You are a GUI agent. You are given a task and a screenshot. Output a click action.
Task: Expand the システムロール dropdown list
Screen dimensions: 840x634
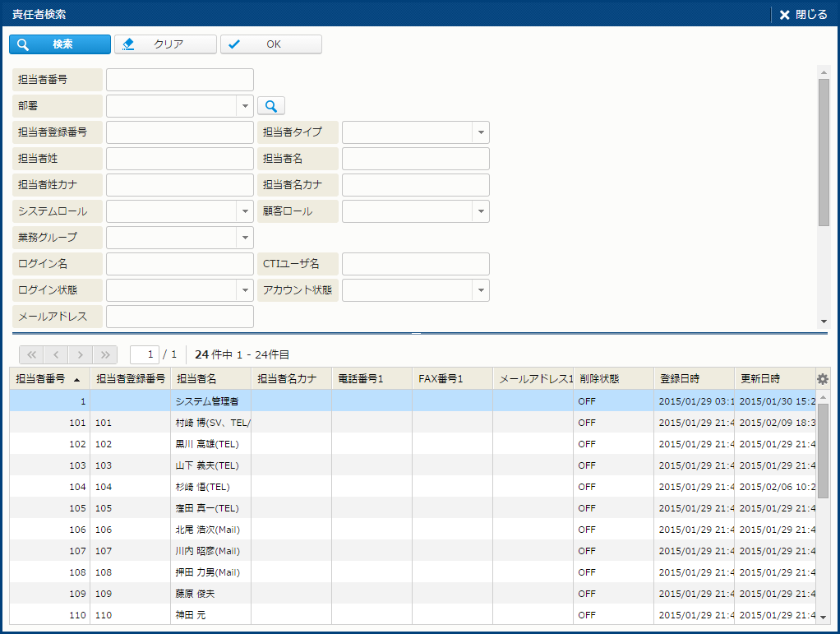click(x=245, y=211)
